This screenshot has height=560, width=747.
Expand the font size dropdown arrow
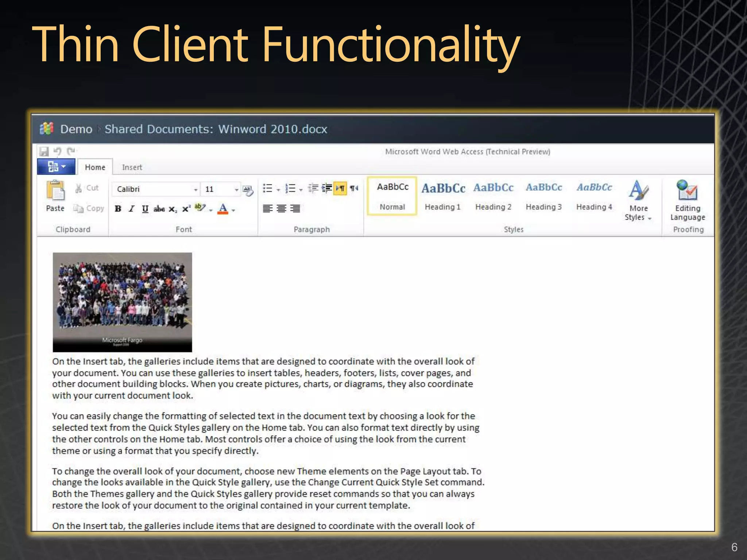(237, 190)
